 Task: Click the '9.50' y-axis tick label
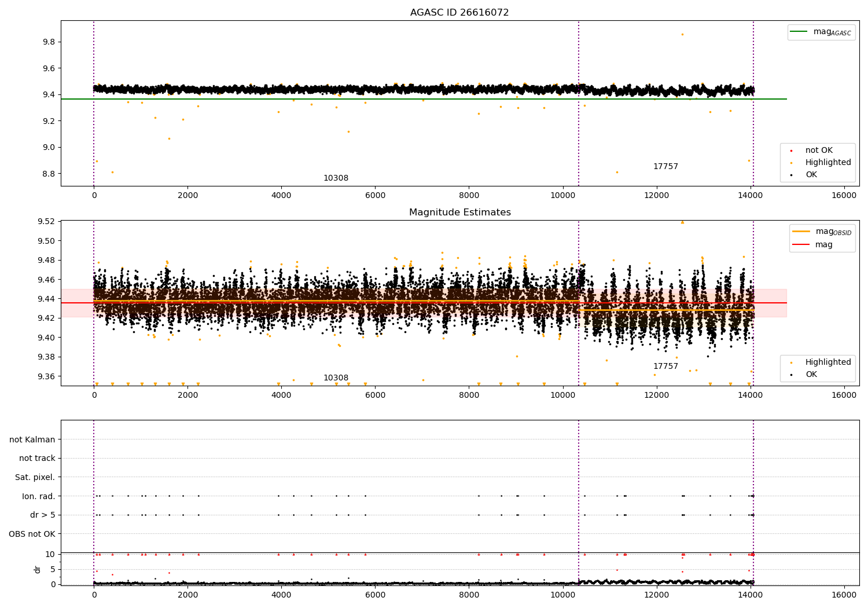click(x=46, y=241)
